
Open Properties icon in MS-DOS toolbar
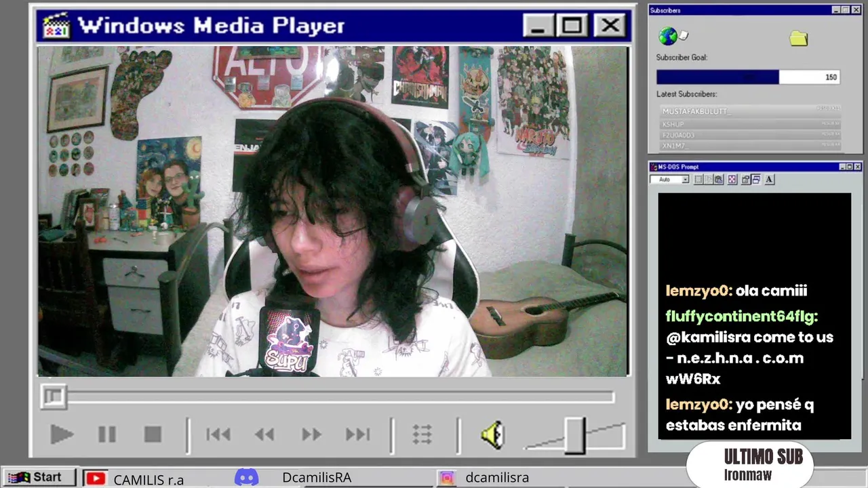coord(745,180)
